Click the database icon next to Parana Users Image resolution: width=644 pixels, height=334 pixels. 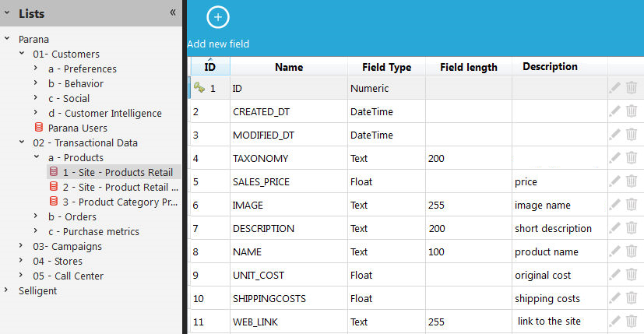click(x=39, y=128)
